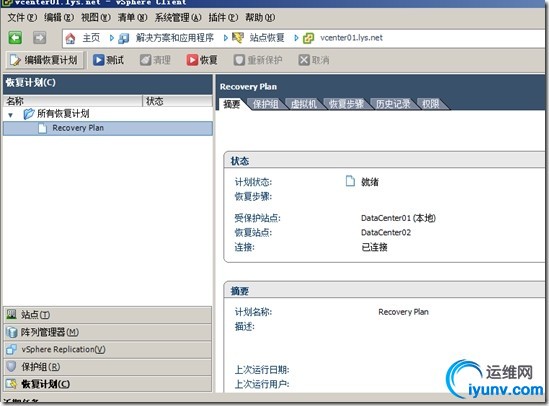Viewport: 549px width, 406px height.
Task: Click the vcenter01.lys.net server icon
Action: [x=308, y=38]
